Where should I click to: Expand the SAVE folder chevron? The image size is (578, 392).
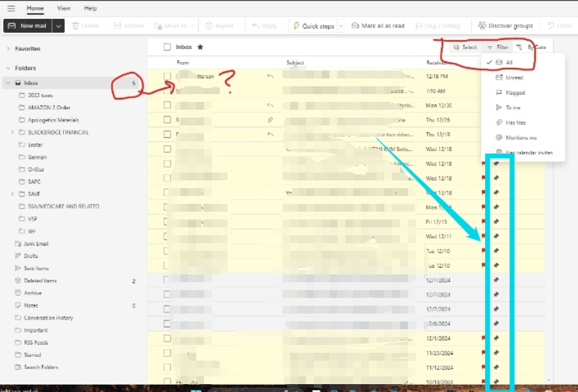pos(12,194)
